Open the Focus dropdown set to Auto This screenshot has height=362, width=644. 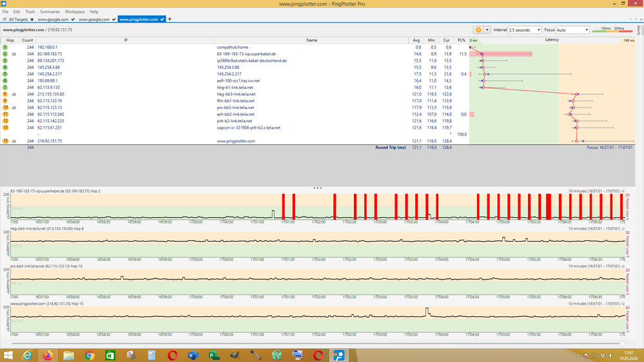tap(572, 30)
